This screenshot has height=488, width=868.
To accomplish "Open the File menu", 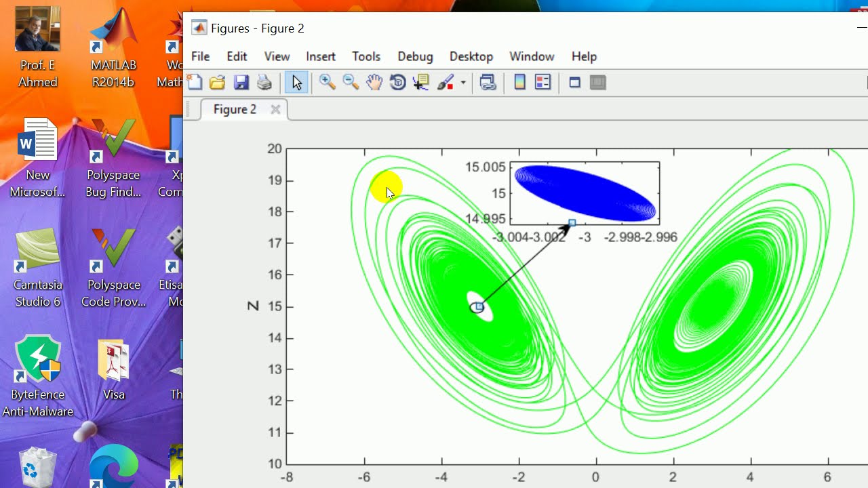I will coord(200,56).
